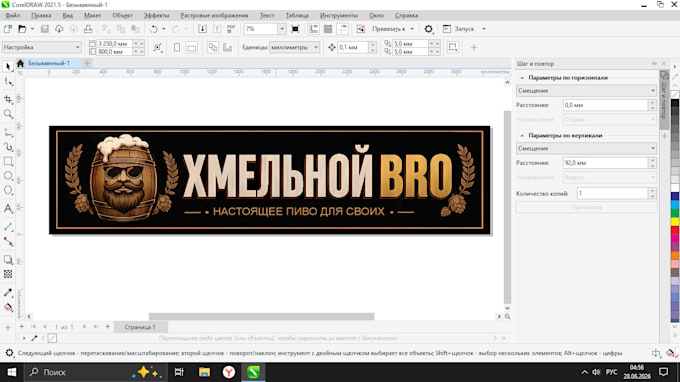Open the Макет menu

click(x=92, y=15)
